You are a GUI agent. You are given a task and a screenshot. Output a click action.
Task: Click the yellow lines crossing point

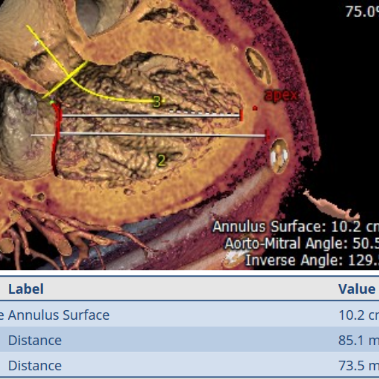(x=69, y=78)
